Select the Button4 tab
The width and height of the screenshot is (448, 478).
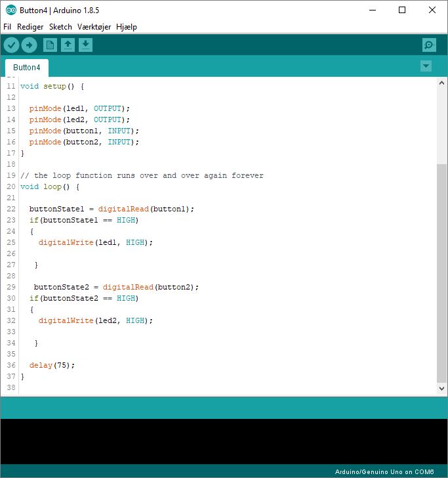(x=27, y=68)
